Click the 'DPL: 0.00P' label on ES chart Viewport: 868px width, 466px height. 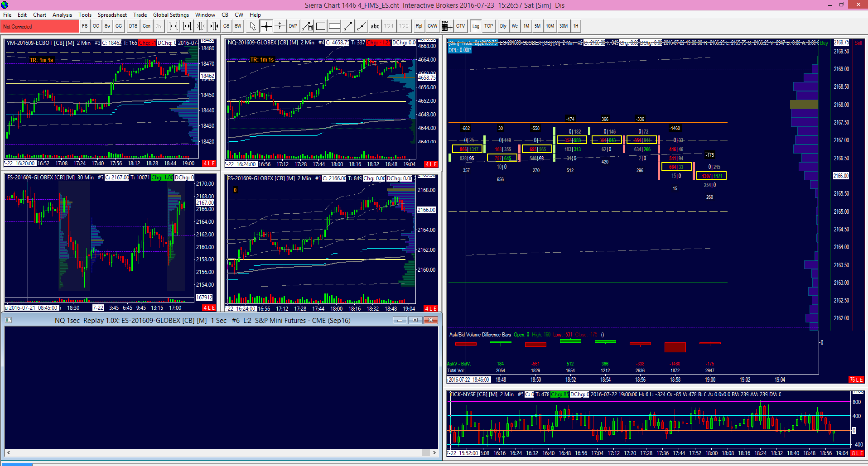click(x=460, y=50)
